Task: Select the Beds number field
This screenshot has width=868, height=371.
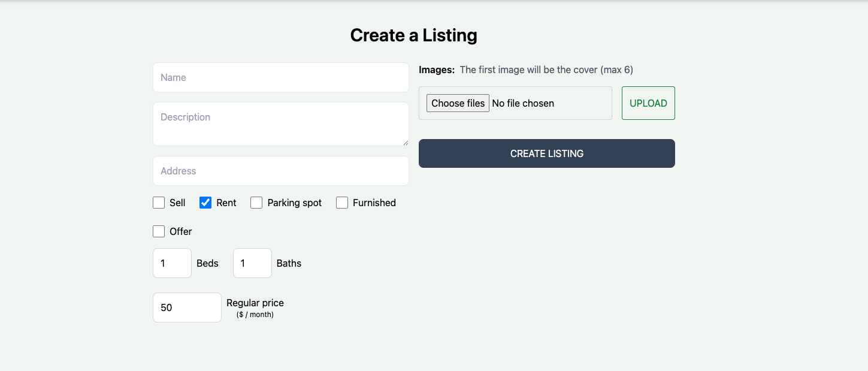Action: pyautogui.click(x=172, y=263)
